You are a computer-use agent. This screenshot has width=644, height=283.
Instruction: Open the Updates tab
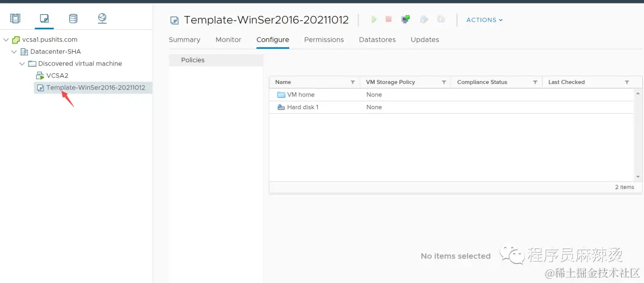(x=425, y=40)
